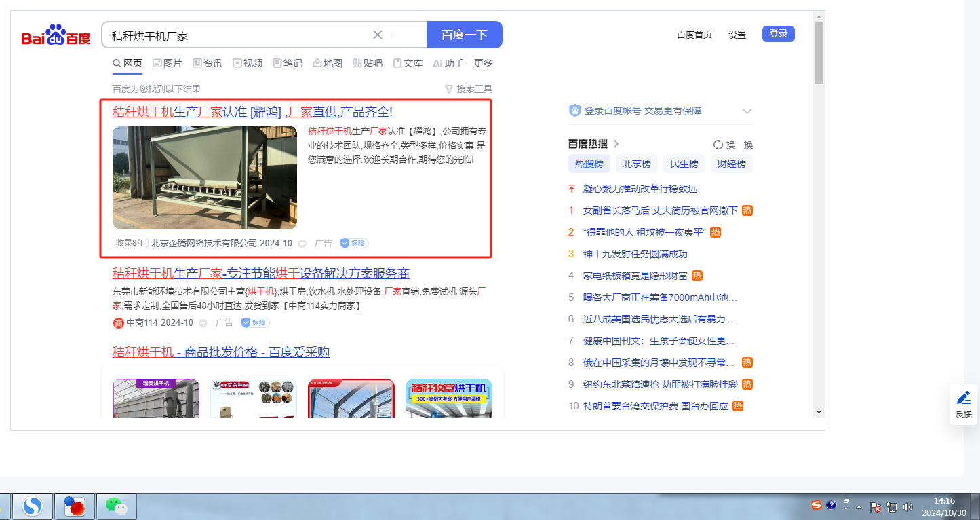980x520 pixels.
Task: Open 搜索工具 filter options
Action: pyautogui.click(x=469, y=89)
